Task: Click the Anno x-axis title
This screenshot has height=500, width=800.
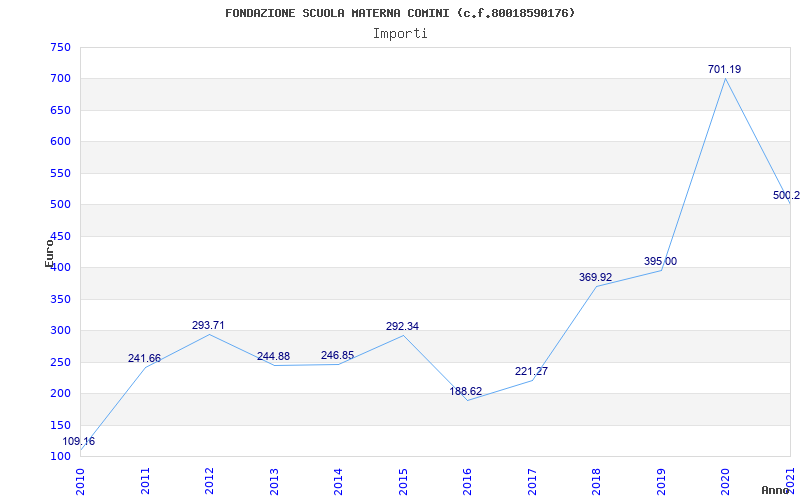Action: click(775, 490)
